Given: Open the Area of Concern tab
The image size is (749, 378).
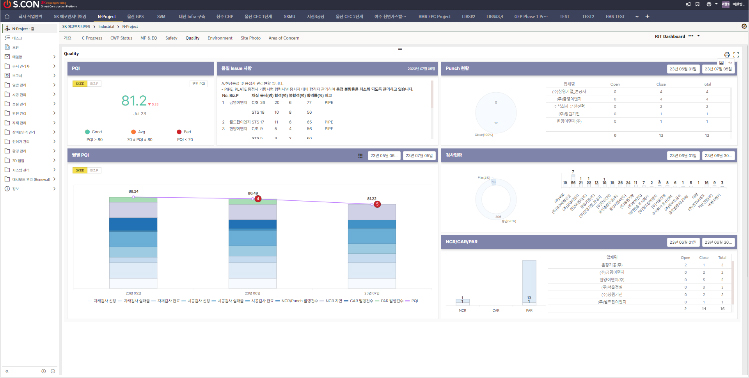Looking at the screenshot, I should 284,38.
